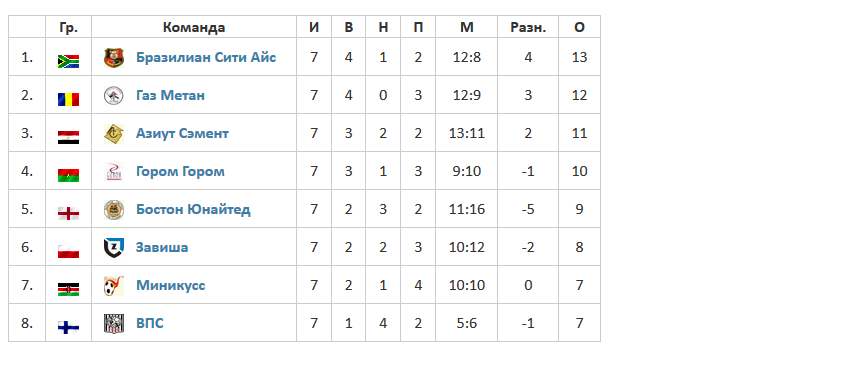Click the England flag icon
The height and width of the screenshot is (367, 861).
[69, 213]
